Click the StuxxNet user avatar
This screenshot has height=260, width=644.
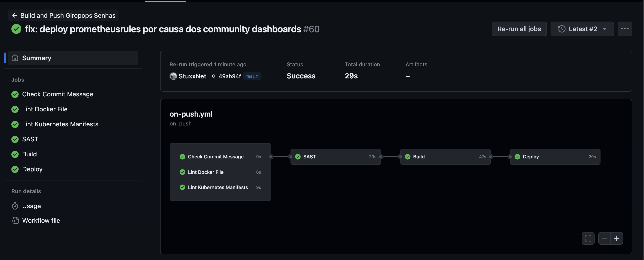tap(173, 76)
